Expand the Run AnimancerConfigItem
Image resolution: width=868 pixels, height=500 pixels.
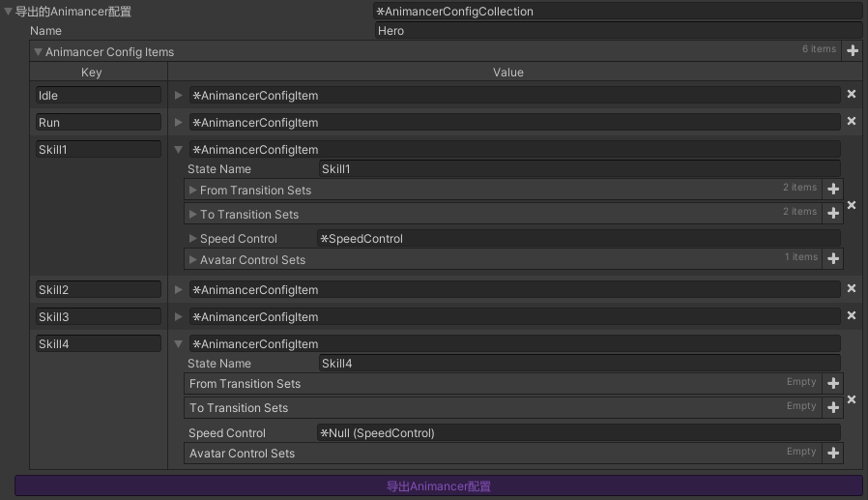pyautogui.click(x=178, y=123)
